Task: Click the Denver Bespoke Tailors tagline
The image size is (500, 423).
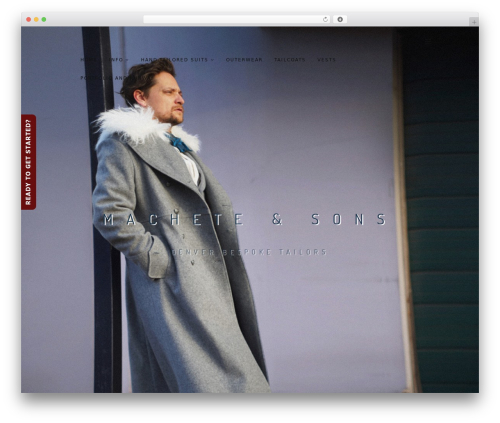Action: click(x=249, y=252)
